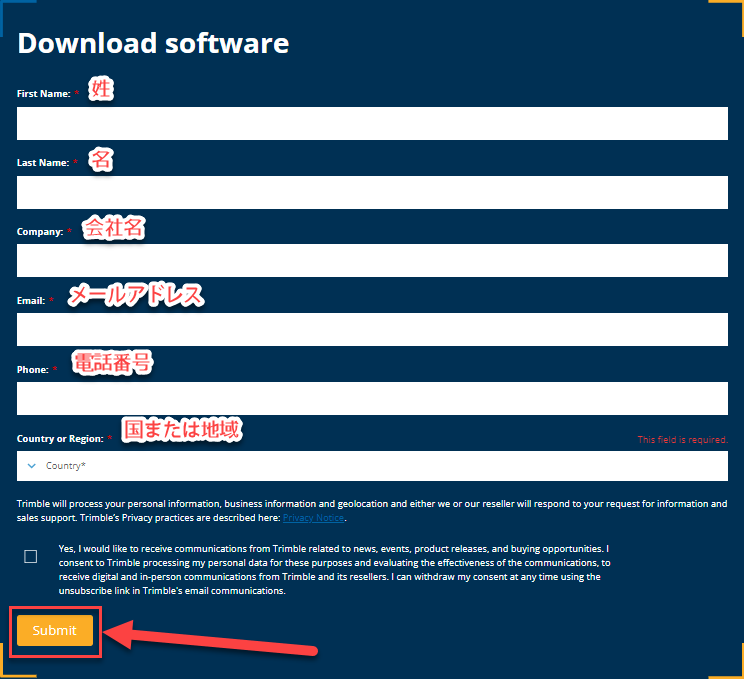This screenshot has height=679, width=744.
Task: Focus the Phone number input field
Action: (x=372, y=398)
